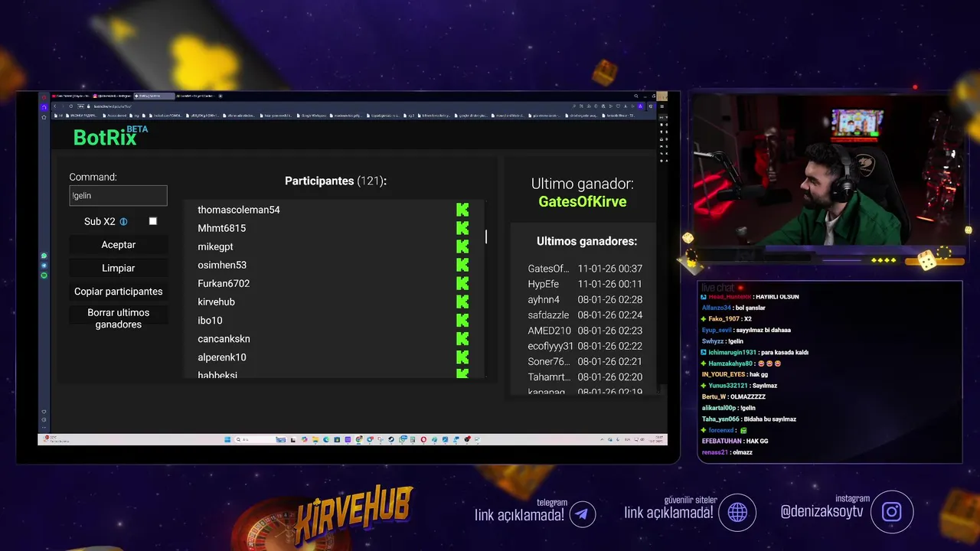Click the globe icon for güvenilir siteler
980x551 pixels.
(x=737, y=512)
